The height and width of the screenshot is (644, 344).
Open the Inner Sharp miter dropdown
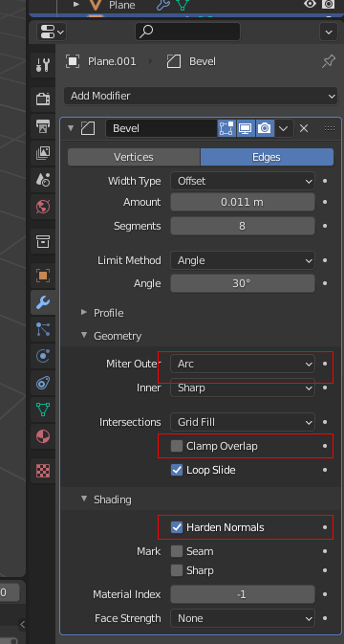(x=243, y=388)
